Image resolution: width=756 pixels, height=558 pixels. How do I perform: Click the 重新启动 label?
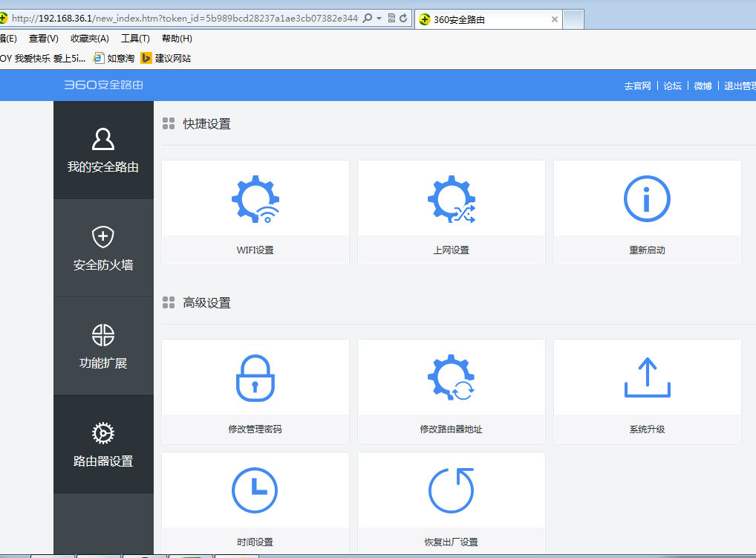(x=647, y=250)
